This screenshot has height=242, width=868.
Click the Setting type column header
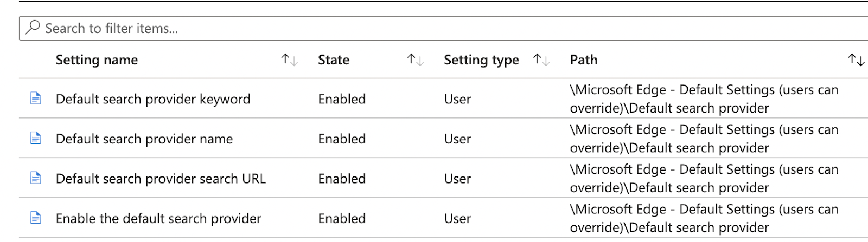[x=481, y=60]
